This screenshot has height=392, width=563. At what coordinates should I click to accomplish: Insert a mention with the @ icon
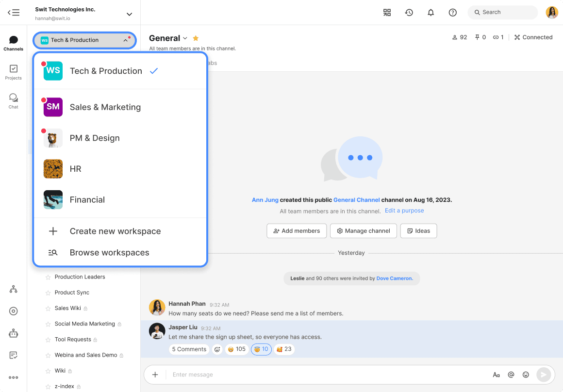[x=511, y=375]
